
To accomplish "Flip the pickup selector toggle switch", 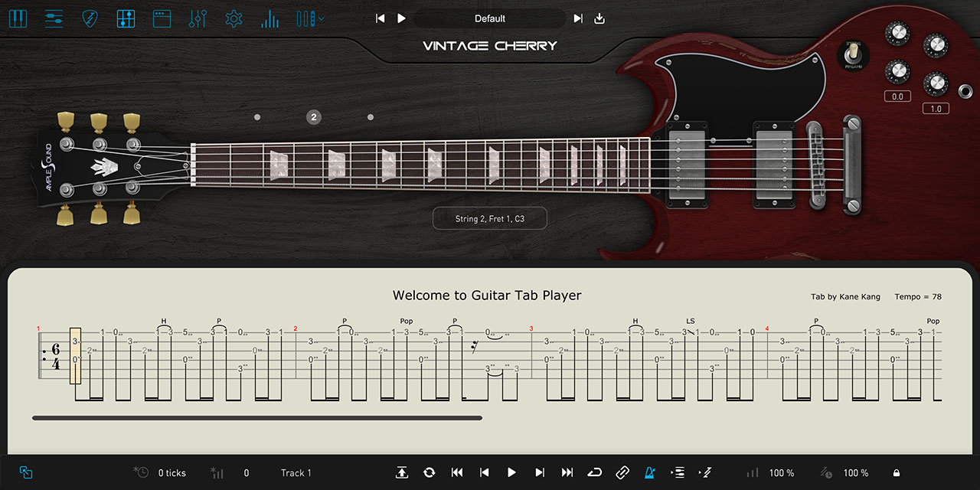I will click(853, 55).
